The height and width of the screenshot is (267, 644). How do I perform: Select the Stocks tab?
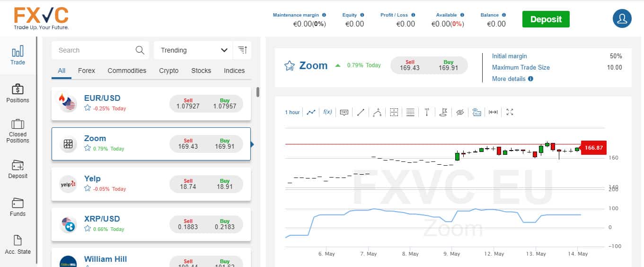point(201,71)
